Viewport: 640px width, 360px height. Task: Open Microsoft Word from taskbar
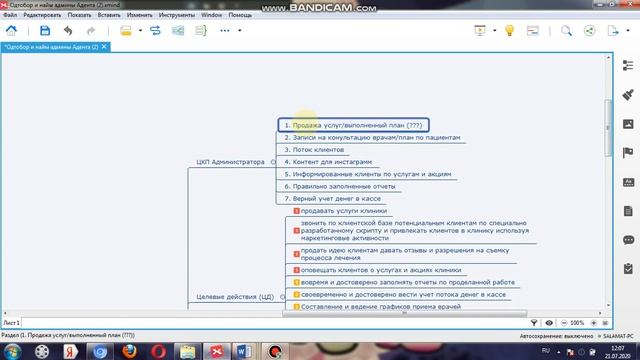pos(244,351)
